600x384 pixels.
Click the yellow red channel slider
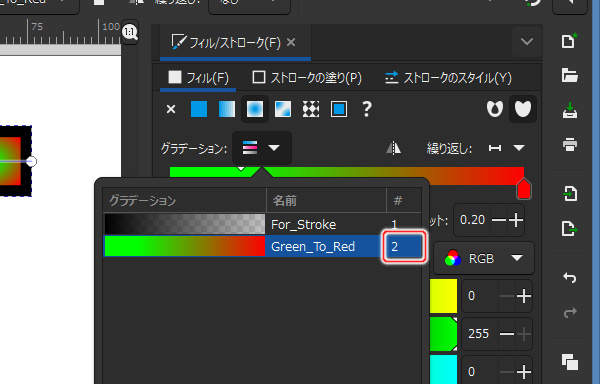tap(443, 296)
